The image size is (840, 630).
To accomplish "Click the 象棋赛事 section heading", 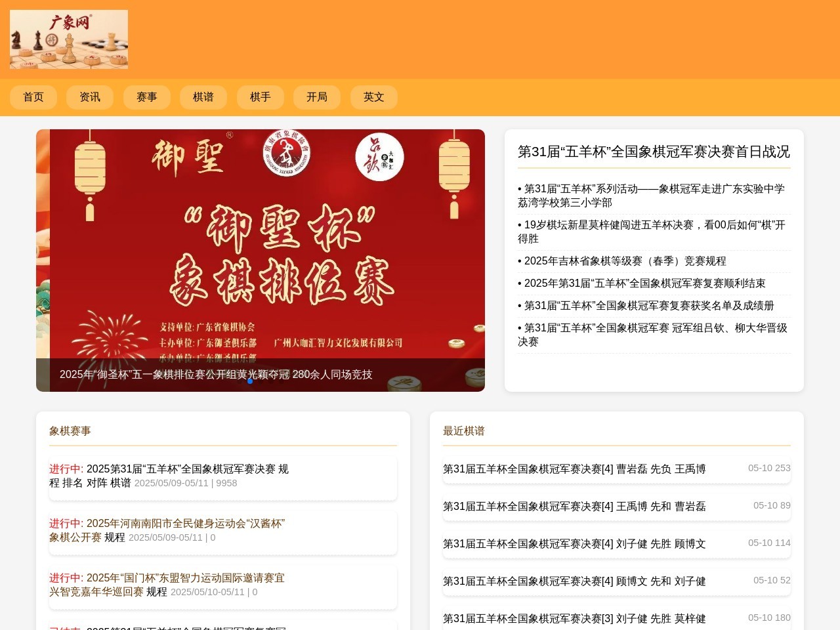I will [70, 431].
